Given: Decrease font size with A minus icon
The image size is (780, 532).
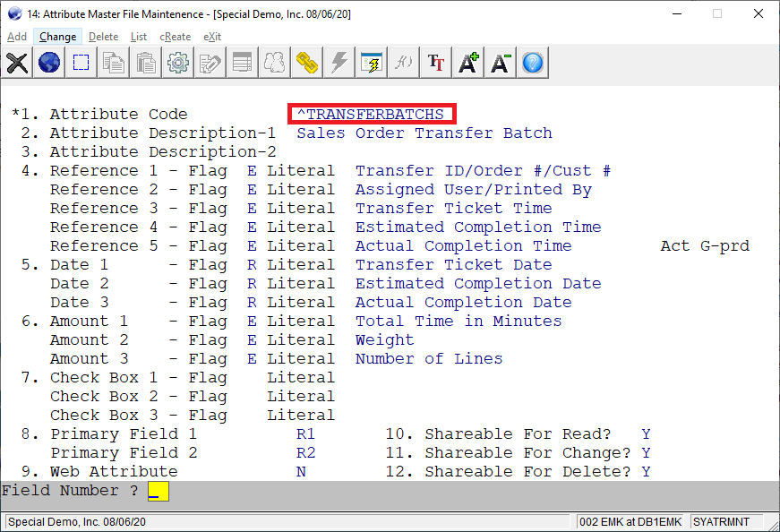Looking at the screenshot, I should 501,63.
